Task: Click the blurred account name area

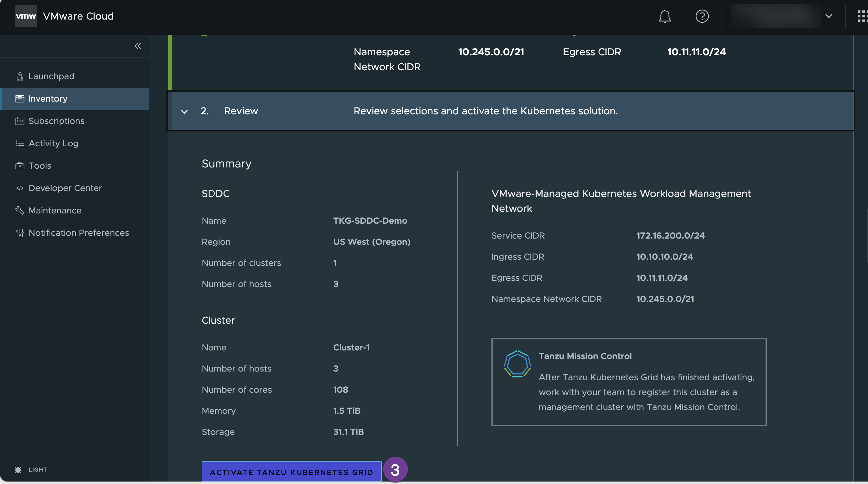Action: click(776, 16)
